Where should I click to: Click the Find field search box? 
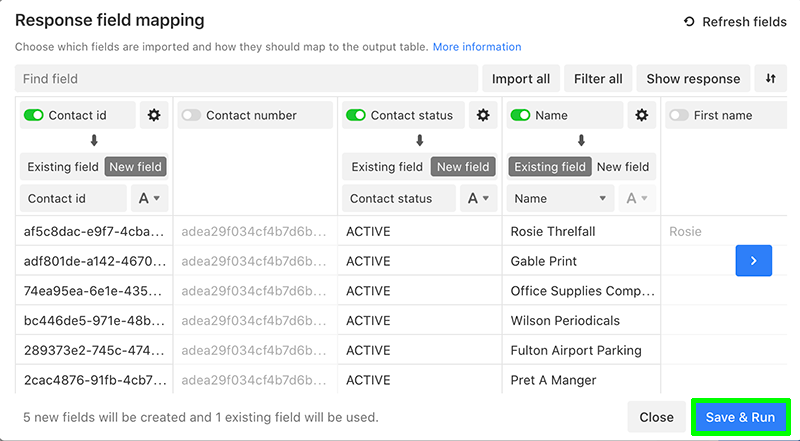246,79
